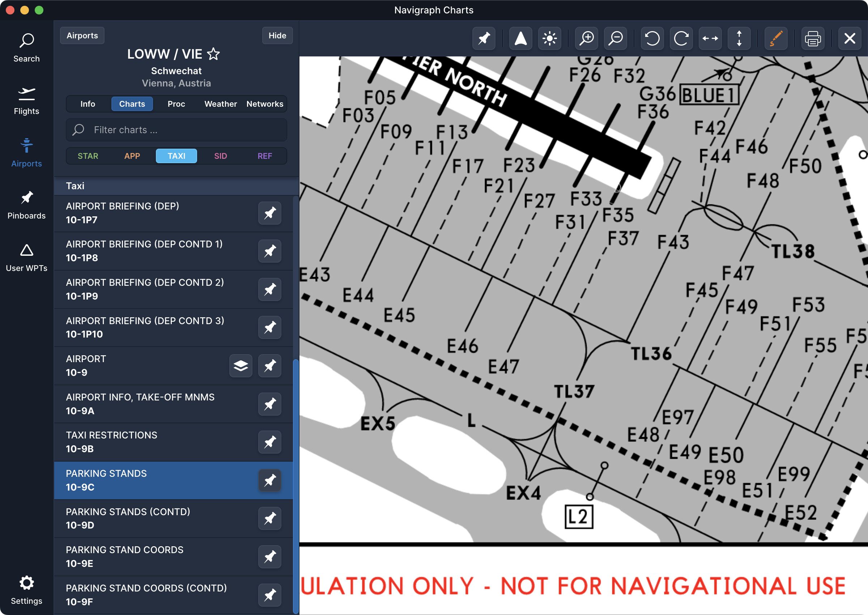Pin AIRPORT BRIEFING (DEP CONTD 2) 10-1P9
Image resolution: width=868 pixels, height=615 pixels.
[x=269, y=289]
